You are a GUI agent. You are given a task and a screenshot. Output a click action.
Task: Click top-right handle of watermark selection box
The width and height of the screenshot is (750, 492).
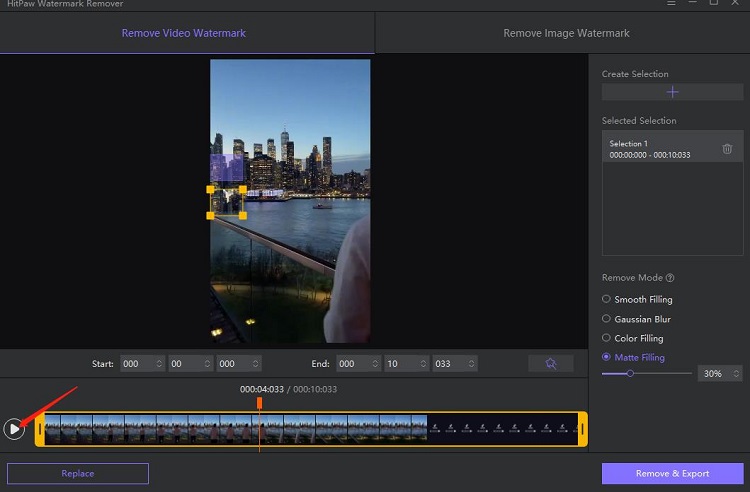point(243,189)
